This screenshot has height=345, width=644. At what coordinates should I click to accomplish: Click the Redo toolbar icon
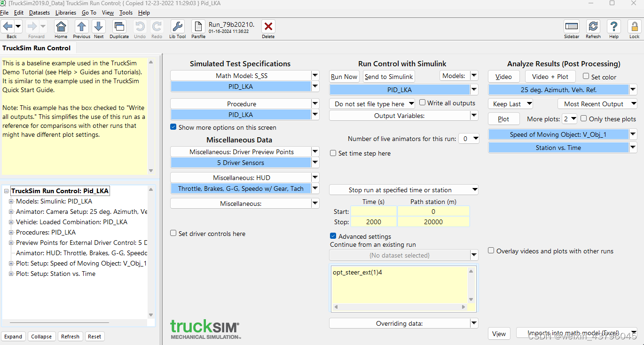(157, 26)
